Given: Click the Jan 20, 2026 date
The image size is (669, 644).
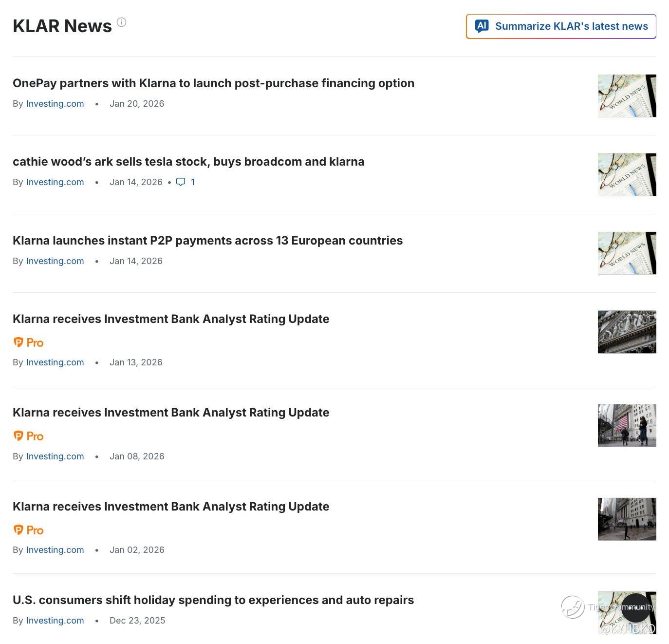Looking at the screenshot, I should (x=137, y=104).
